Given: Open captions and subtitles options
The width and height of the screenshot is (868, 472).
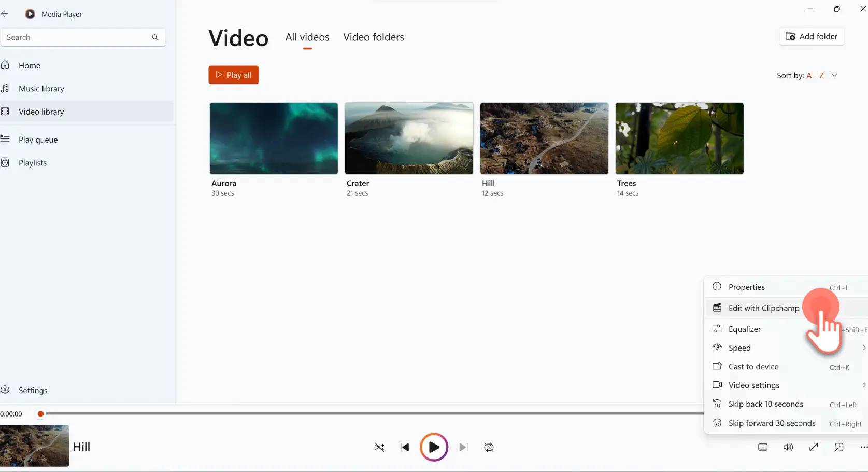Looking at the screenshot, I should coord(762,447).
